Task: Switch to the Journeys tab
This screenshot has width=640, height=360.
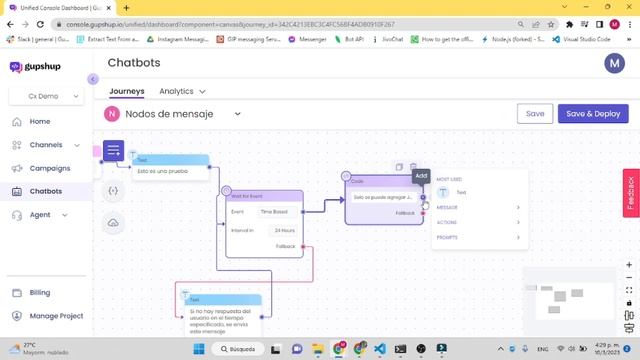Action: tap(127, 91)
